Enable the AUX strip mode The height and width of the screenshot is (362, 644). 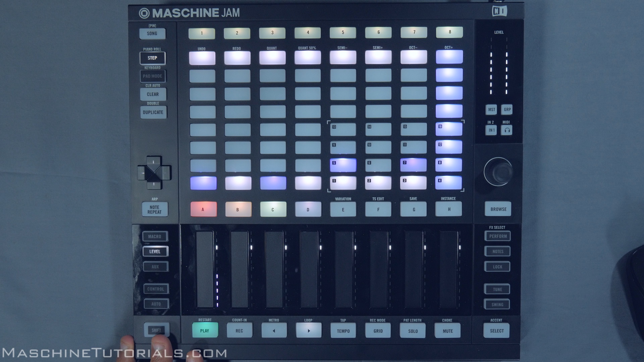tap(156, 267)
